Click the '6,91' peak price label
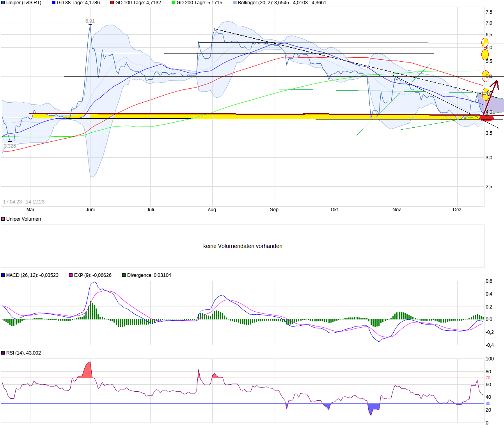 [x=90, y=21]
